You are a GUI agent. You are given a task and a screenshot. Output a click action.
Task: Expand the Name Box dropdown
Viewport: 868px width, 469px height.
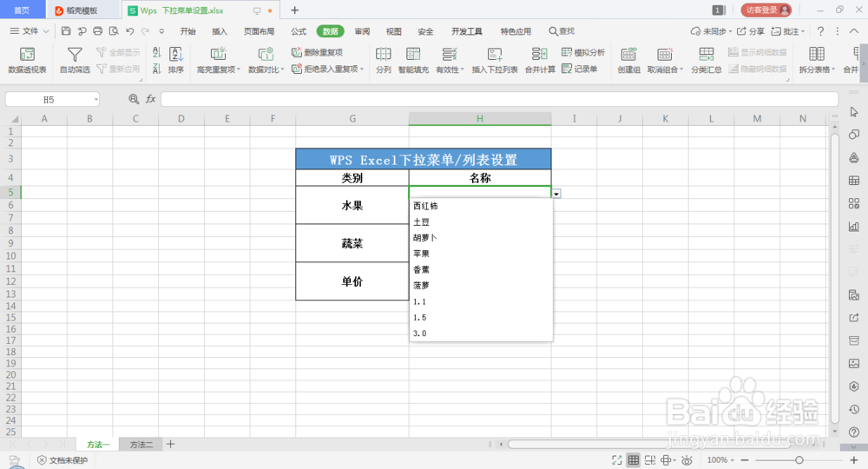click(95, 99)
